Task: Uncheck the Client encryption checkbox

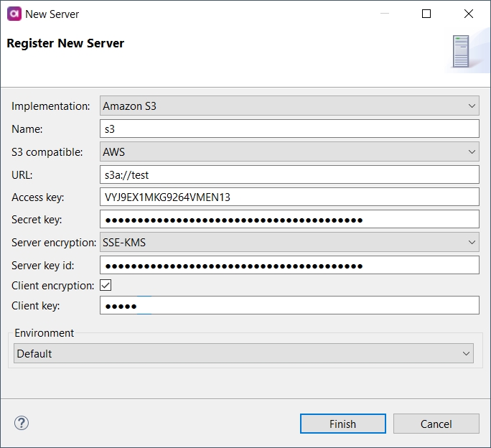Action: (x=106, y=285)
